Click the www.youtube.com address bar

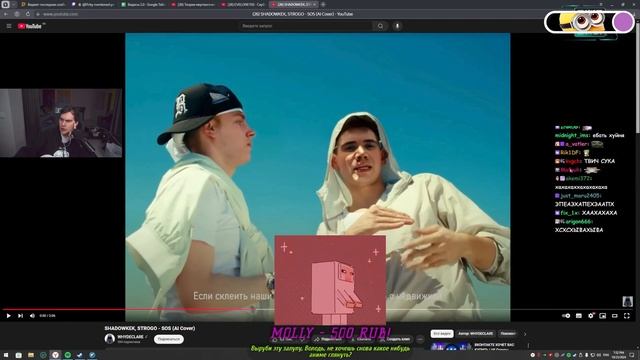point(60,14)
